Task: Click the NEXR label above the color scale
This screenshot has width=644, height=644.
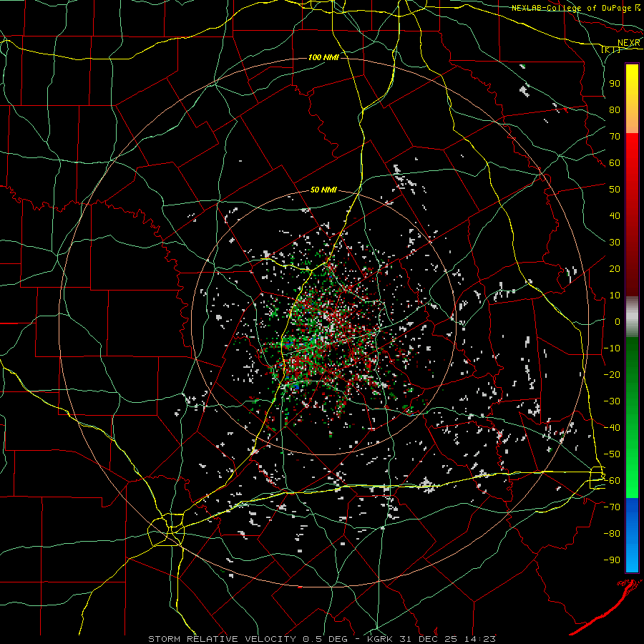Action: (629, 43)
